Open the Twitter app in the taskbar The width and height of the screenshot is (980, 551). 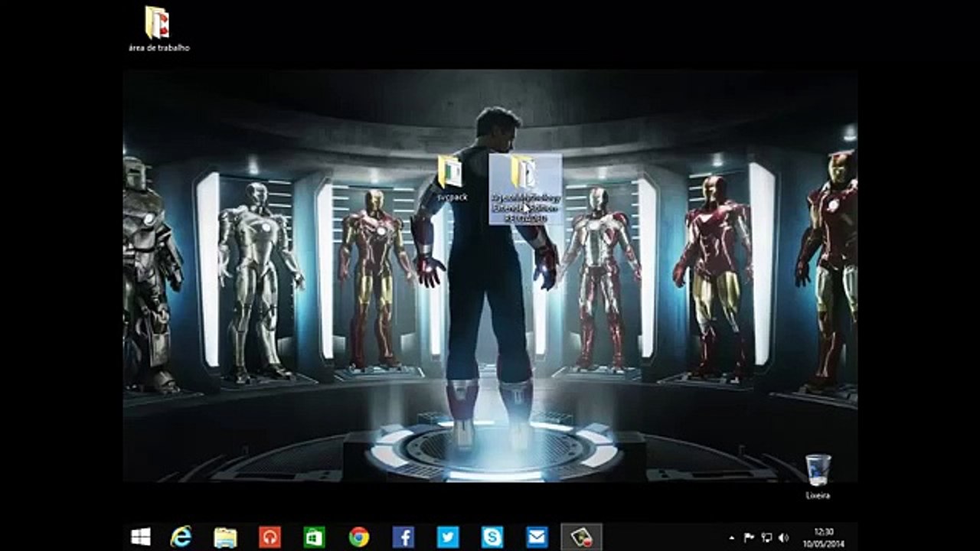(447, 537)
